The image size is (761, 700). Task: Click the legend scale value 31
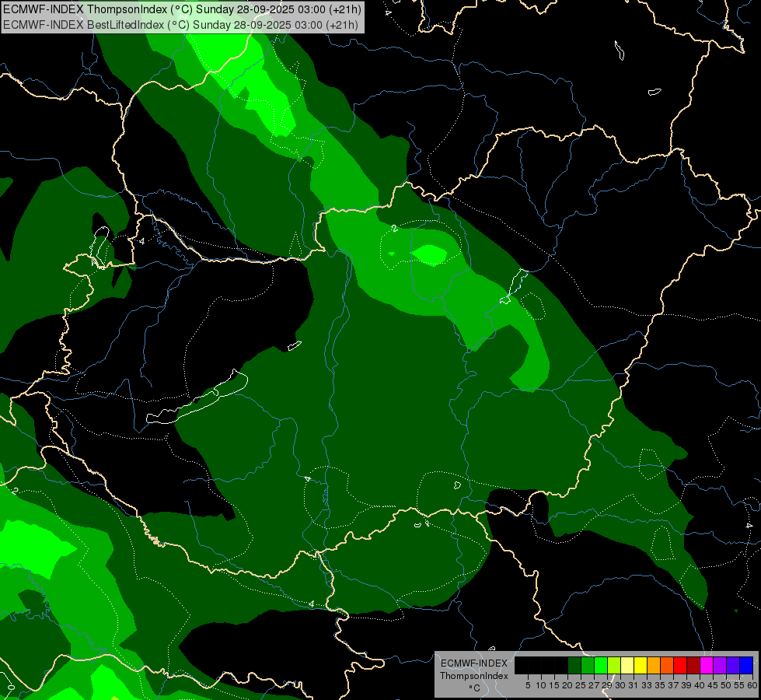click(x=634, y=685)
